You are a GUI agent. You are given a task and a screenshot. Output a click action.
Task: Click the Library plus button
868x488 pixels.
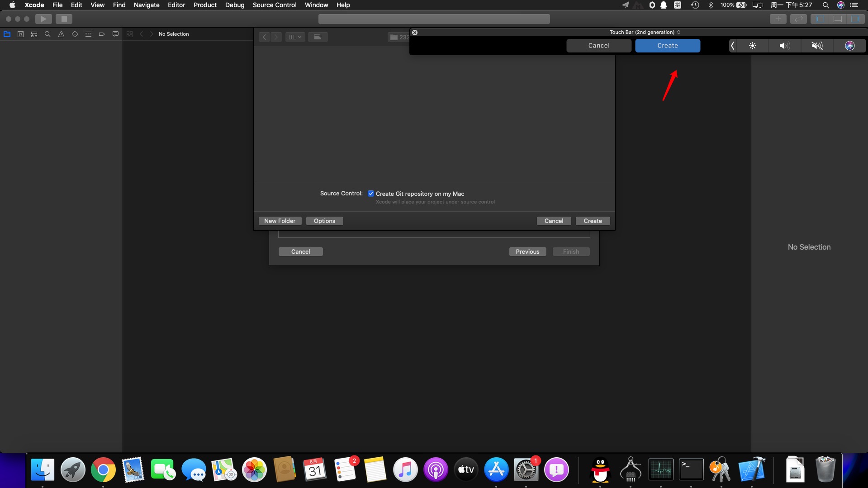coord(778,19)
